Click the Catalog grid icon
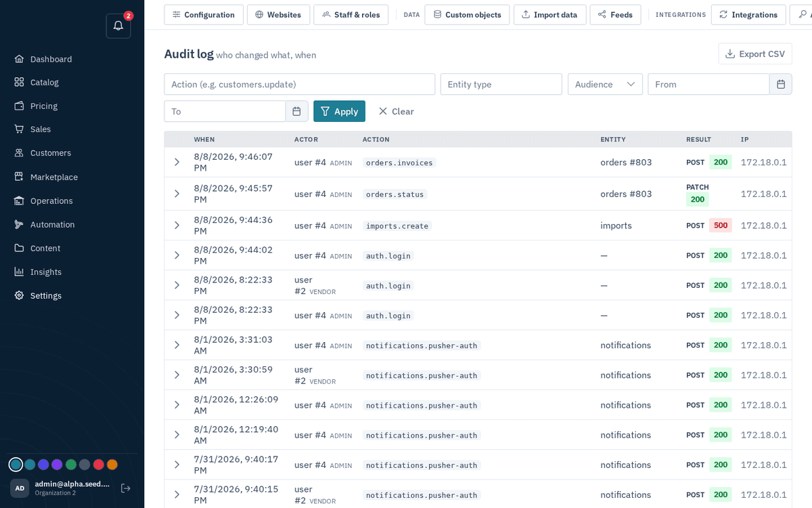Screen dimensions: 812x508 (19, 82)
